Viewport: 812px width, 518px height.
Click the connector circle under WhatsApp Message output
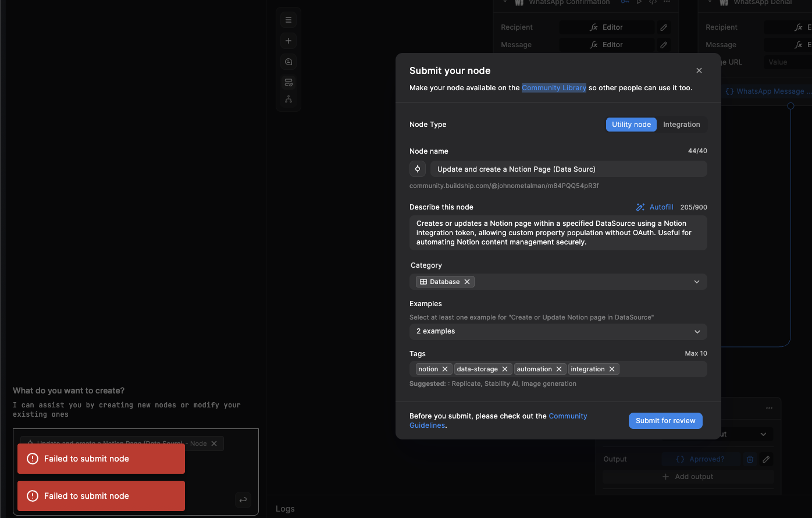[790, 106]
